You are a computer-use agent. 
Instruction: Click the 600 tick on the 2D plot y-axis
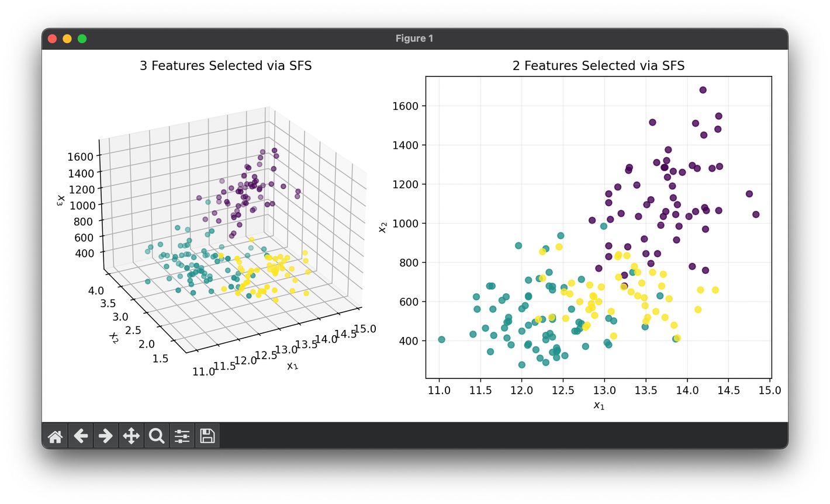[x=409, y=301]
